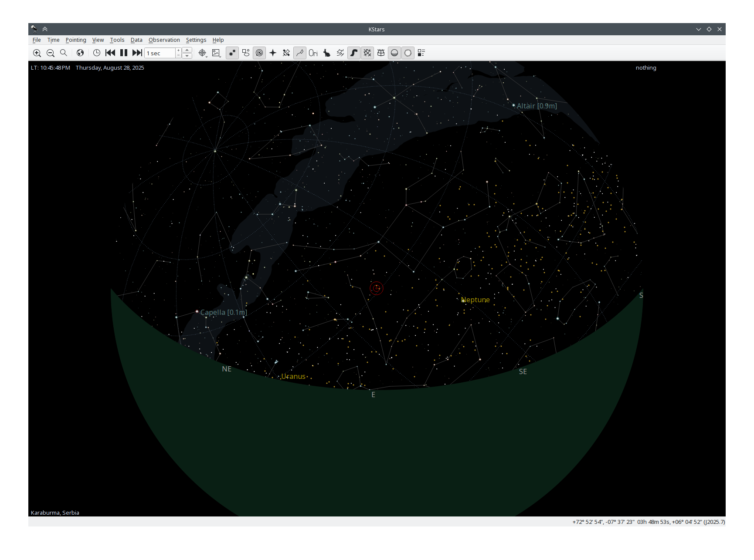Click the Zoom In magnifier icon
Viewport: 754px width, 560px height.
point(37,53)
